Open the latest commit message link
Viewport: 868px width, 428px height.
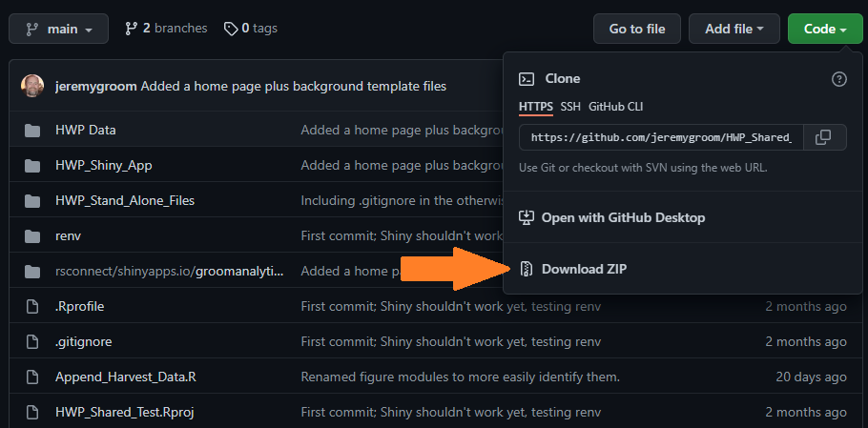(294, 86)
